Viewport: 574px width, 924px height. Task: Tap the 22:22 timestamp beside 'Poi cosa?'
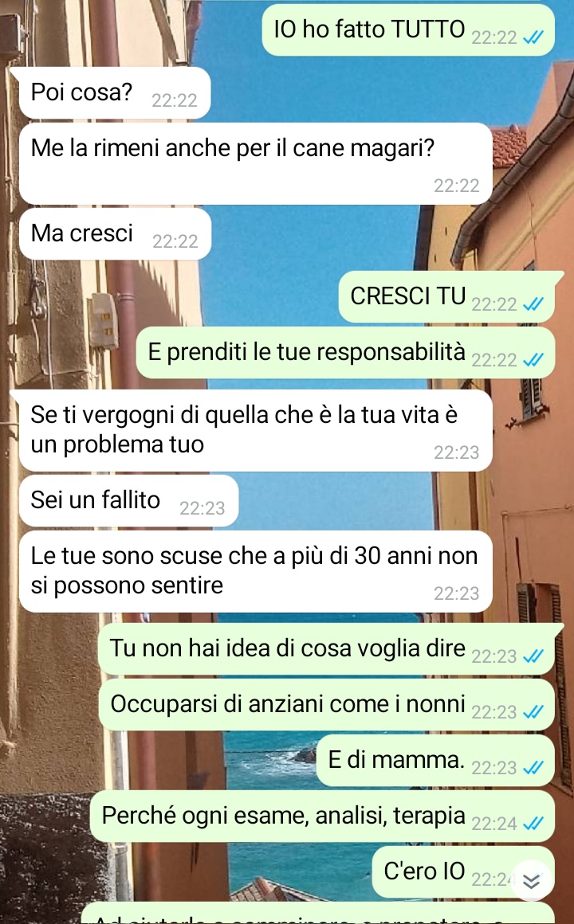pyautogui.click(x=175, y=100)
